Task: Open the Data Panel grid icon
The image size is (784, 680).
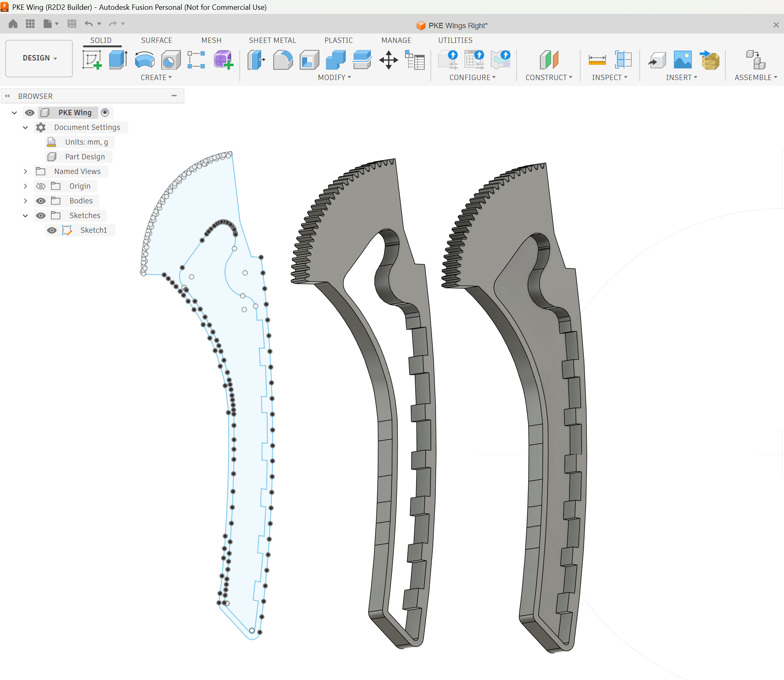Action: pos(30,24)
